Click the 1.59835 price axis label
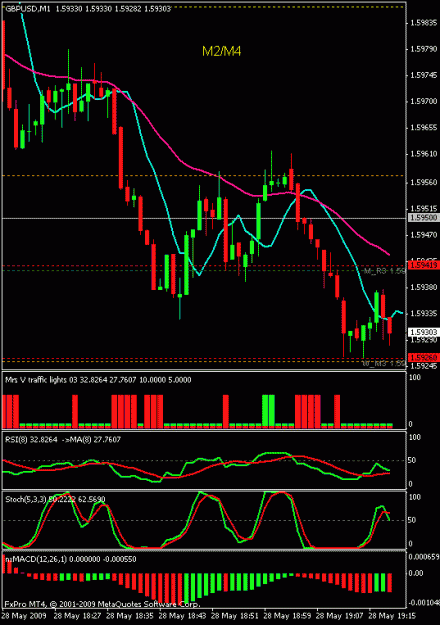Screen dimensions: 440x625 click(424, 23)
